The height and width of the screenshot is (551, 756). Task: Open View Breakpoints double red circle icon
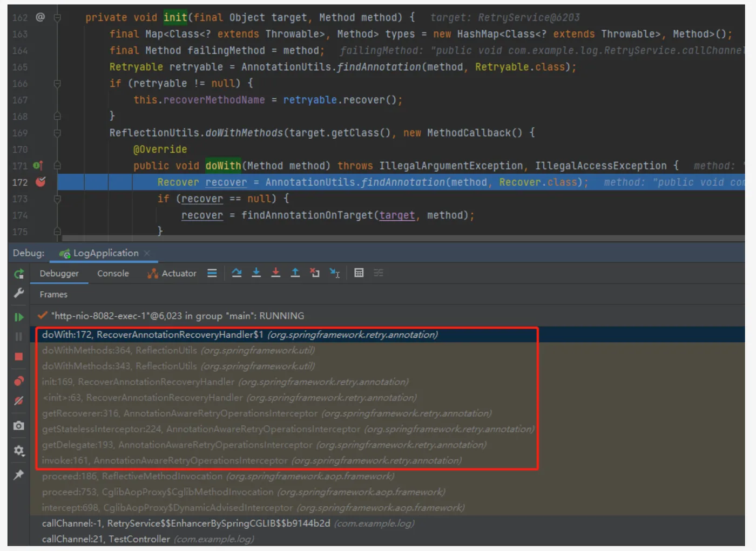[19, 381]
